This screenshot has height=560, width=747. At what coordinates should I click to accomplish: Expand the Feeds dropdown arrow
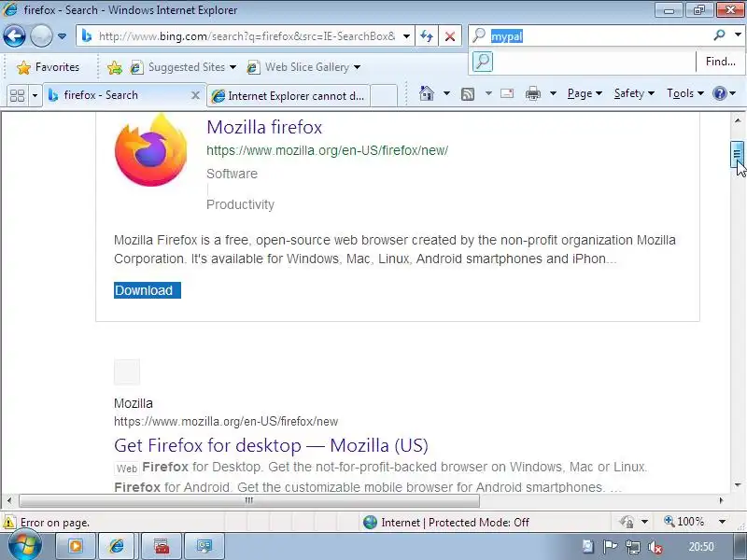click(x=488, y=93)
